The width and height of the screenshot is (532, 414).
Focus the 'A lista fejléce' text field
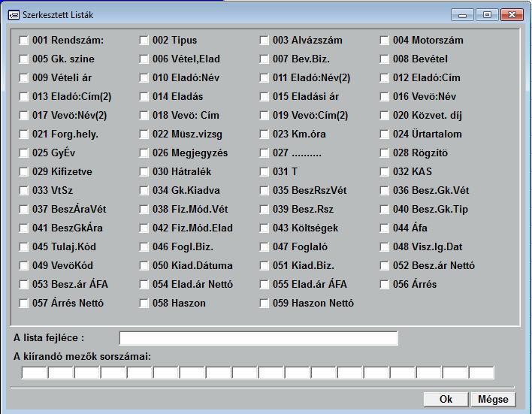click(x=258, y=338)
